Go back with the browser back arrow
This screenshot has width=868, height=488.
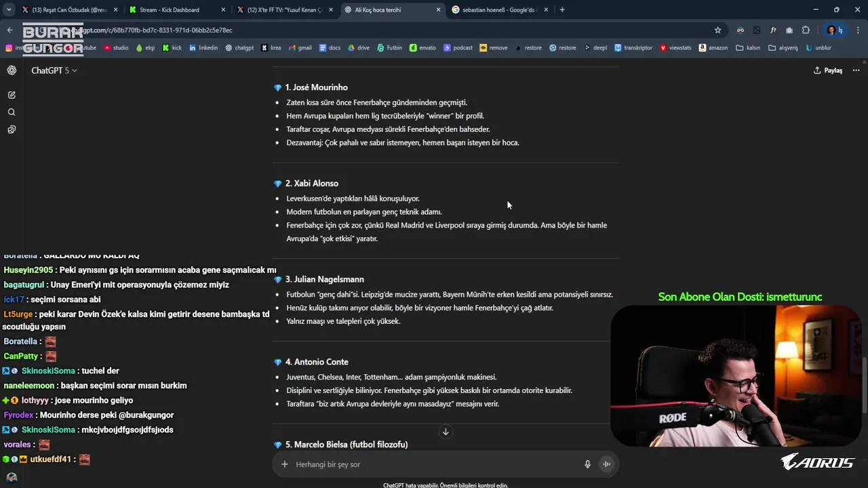[9, 30]
